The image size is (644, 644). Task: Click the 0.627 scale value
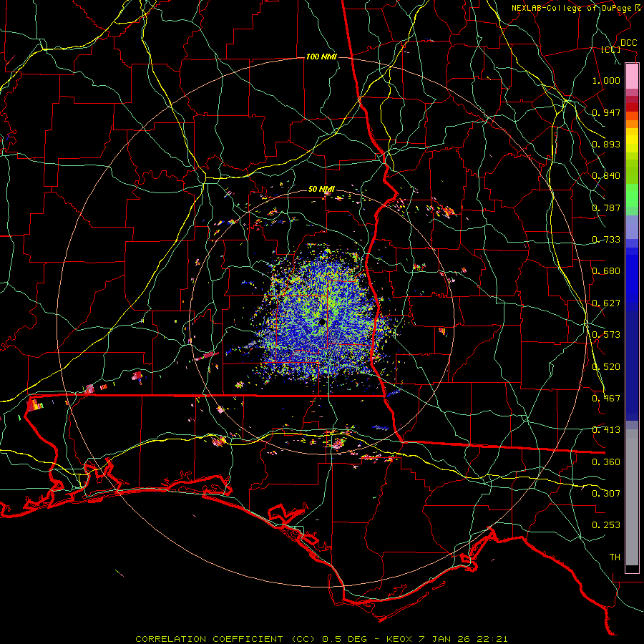tap(606, 303)
